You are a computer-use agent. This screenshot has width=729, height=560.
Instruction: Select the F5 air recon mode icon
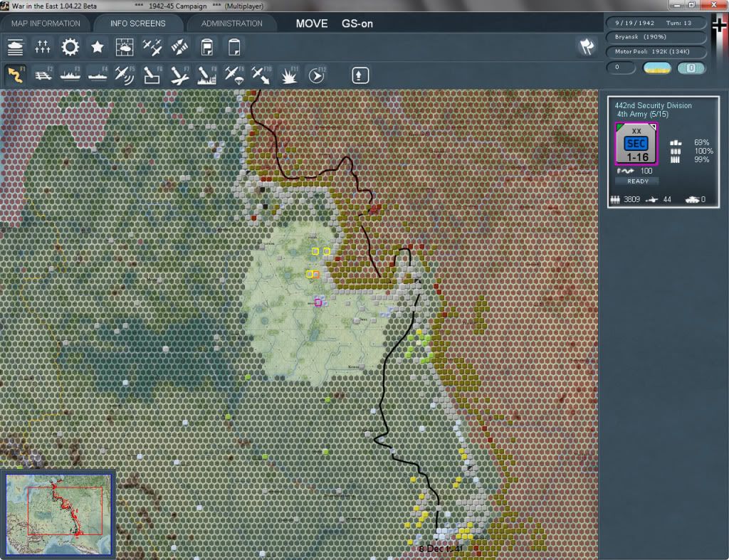125,75
